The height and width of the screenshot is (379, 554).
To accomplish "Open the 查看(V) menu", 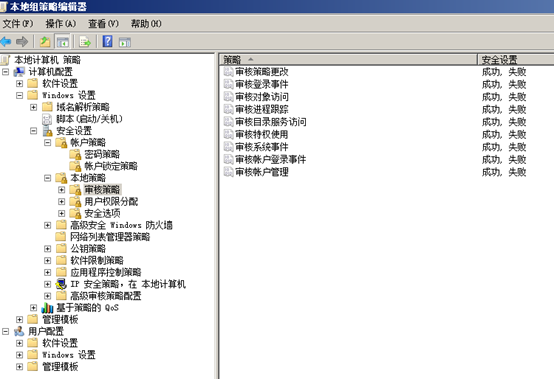I will [103, 24].
